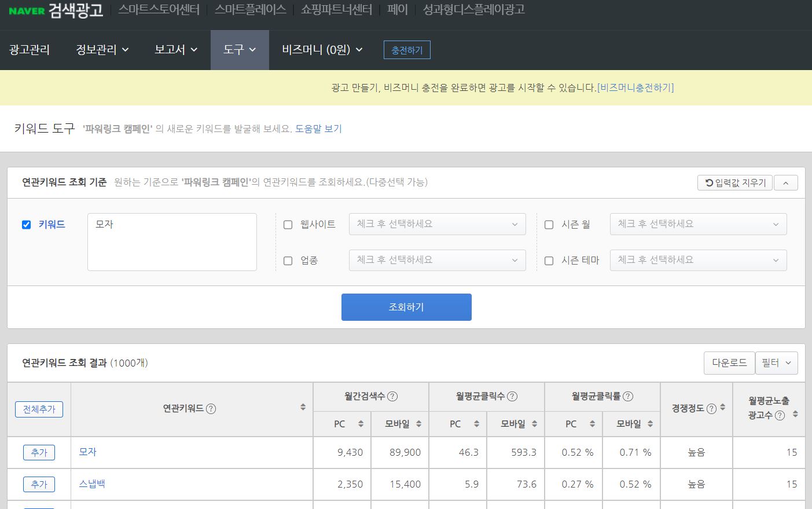The height and width of the screenshot is (509, 812).
Task: Open the 시즌 월 selection dropdown
Action: click(x=698, y=224)
